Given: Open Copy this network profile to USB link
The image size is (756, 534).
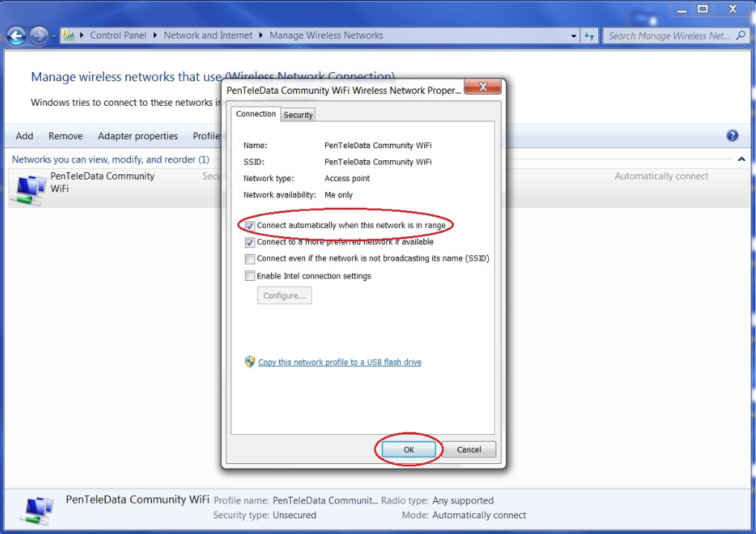Looking at the screenshot, I should coord(339,363).
